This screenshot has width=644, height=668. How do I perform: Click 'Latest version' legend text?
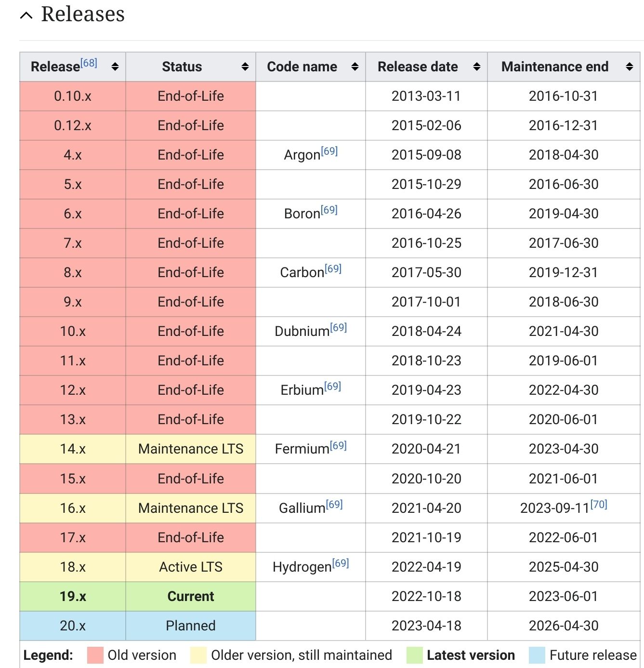471,655
